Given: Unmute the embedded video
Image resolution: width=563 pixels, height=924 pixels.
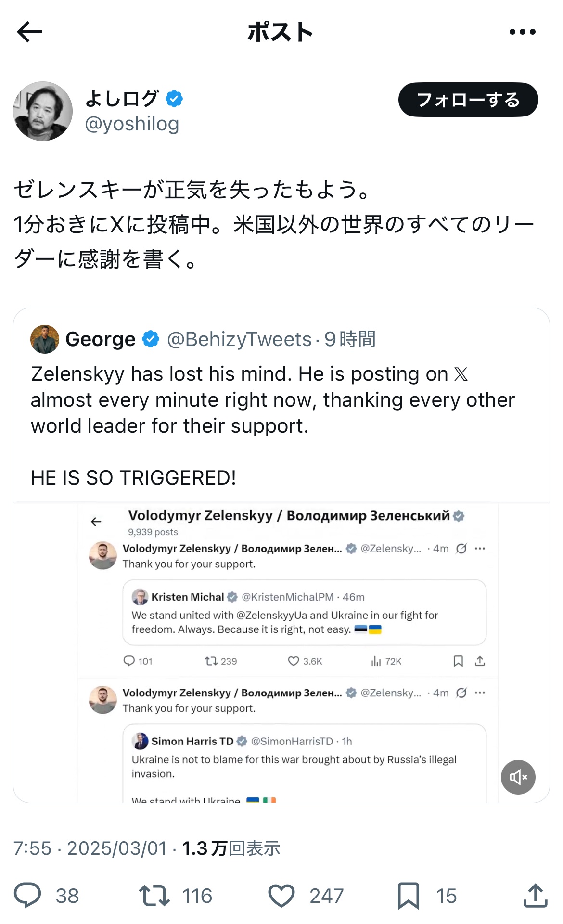Looking at the screenshot, I should (x=518, y=777).
